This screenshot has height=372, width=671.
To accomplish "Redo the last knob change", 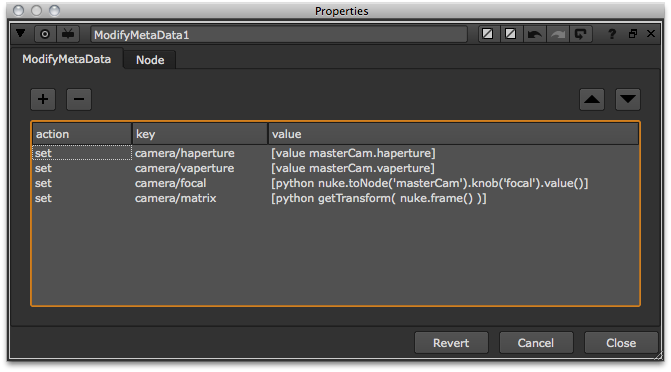I will pyautogui.click(x=558, y=34).
